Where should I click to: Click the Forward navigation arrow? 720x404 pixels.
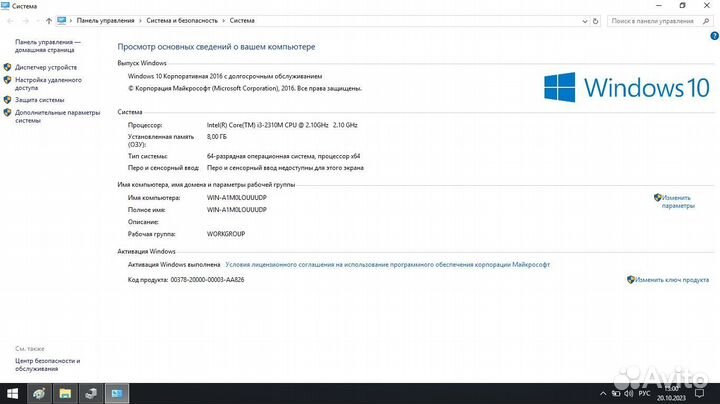coord(26,21)
